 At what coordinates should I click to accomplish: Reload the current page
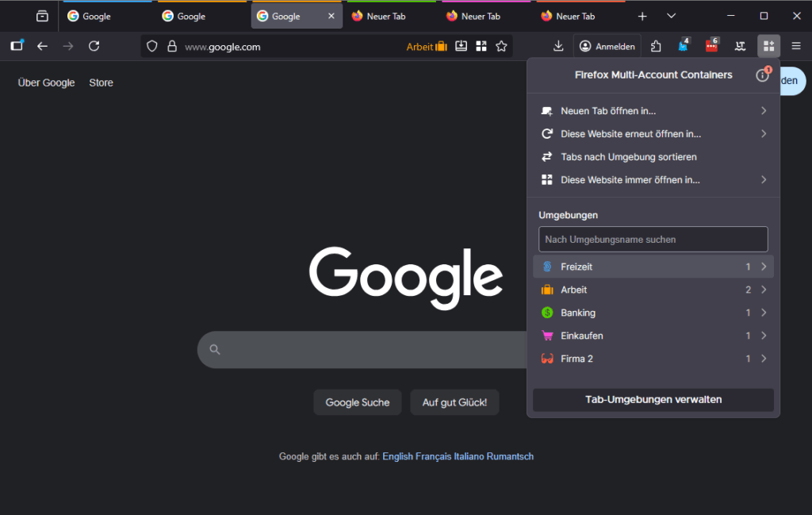[x=94, y=46]
